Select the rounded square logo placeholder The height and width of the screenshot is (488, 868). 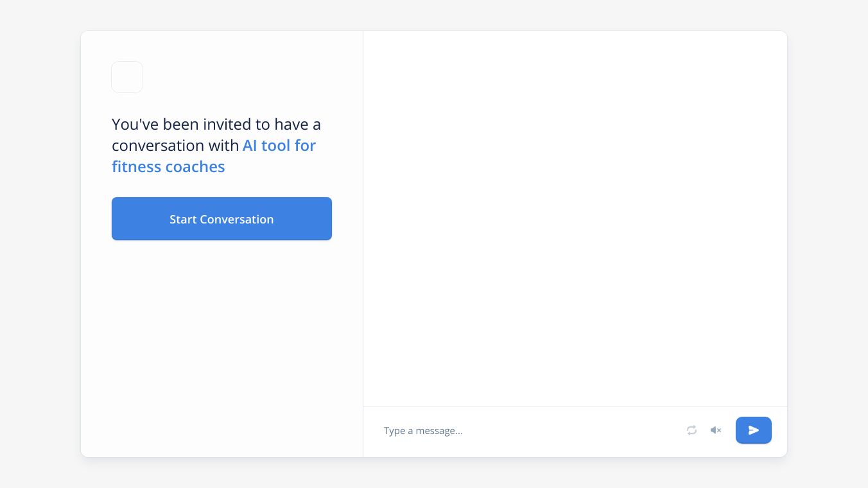[127, 77]
